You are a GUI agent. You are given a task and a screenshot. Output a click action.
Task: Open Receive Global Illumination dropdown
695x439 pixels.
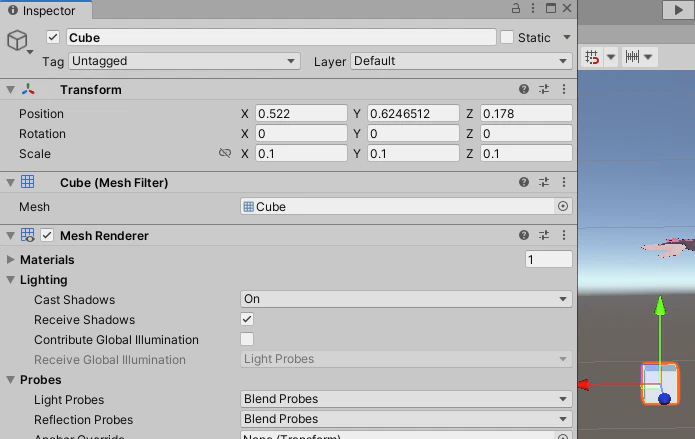point(406,359)
